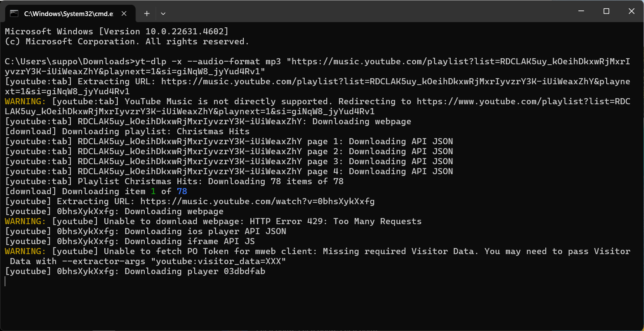Click the yellow WARNING on the HTTP 429 line
Image resolution: width=644 pixels, height=331 pixels.
pyautogui.click(x=25, y=221)
